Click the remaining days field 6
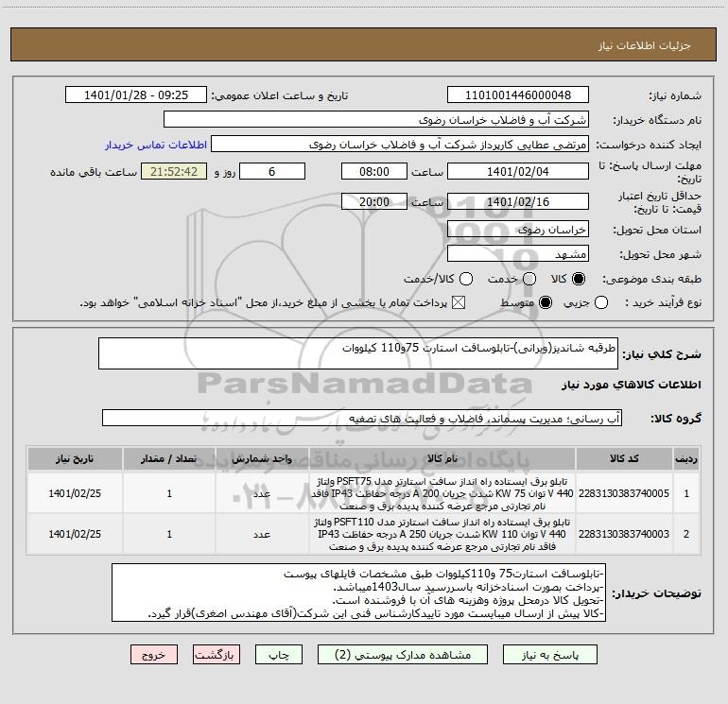Image resolution: width=728 pixels, height=704 pixels. pyautogui.click(x=272, y=171)
